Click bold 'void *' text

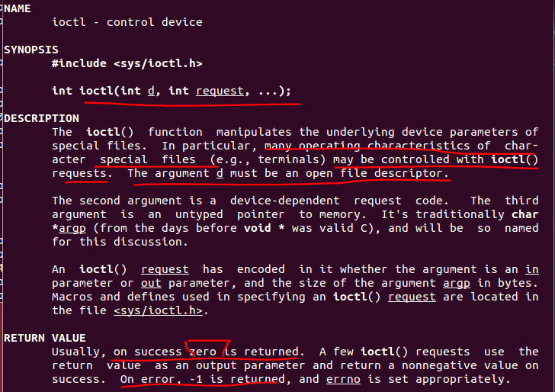click(265, 228)
